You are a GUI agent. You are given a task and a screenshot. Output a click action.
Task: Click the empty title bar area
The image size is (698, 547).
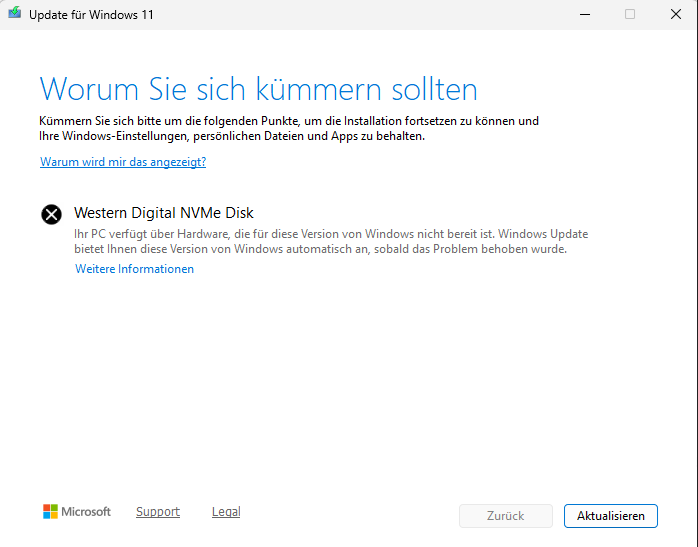[350, 15]
